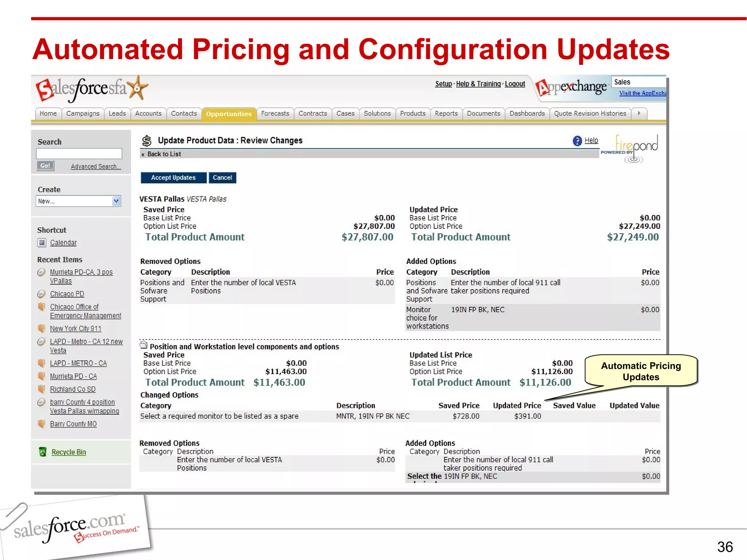Switch to the Documents tab
This screenshot has height=560, width=747.
coord(484,114)
